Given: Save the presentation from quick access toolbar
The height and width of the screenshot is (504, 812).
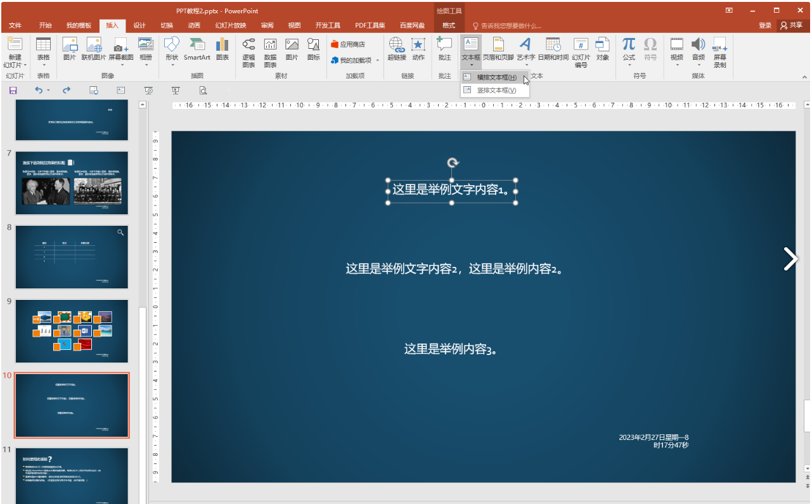Looking at the screenshot, I should [x=13, y=91].
